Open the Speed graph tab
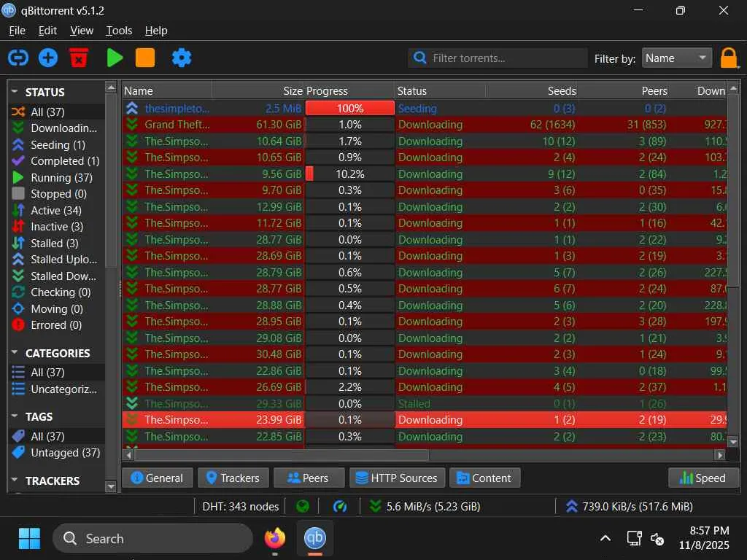 [x=704, y=478]
